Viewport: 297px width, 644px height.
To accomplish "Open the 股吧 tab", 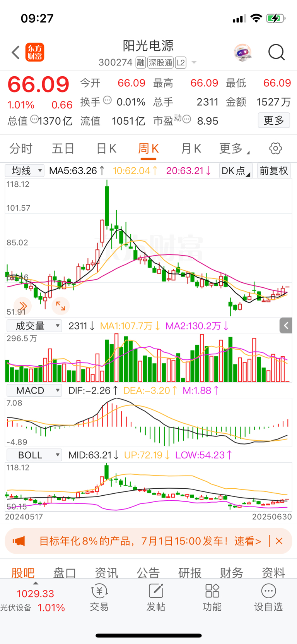I will (23, 572).
